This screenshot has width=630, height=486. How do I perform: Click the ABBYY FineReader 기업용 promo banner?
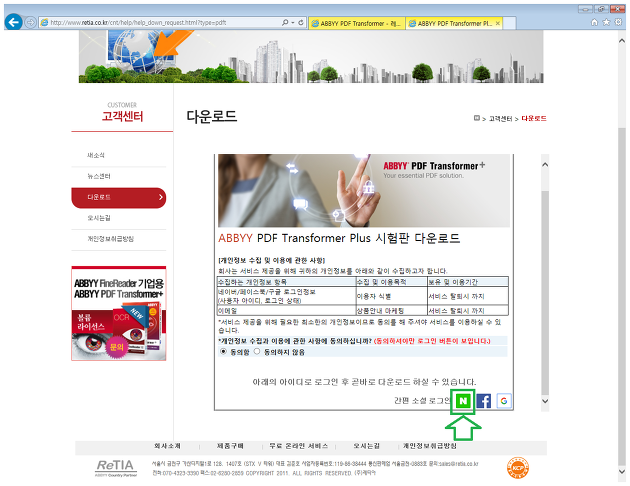click(x=119, y=313)
